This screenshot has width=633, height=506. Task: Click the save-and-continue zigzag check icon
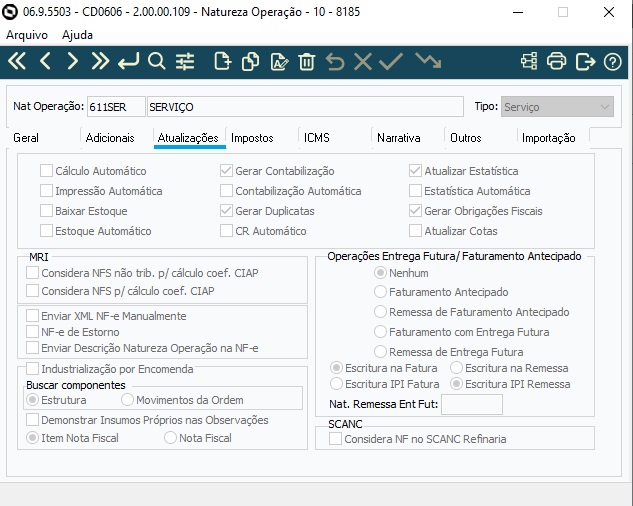point(428,61)
